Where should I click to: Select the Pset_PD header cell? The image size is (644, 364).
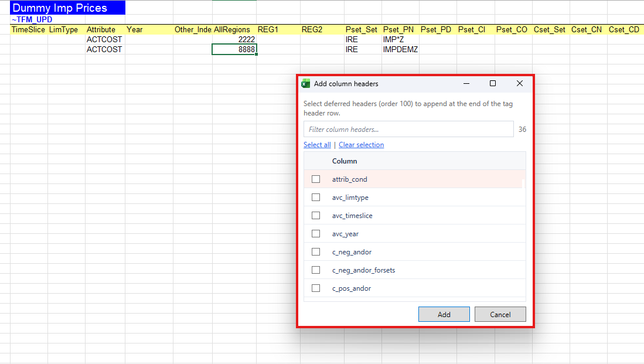click(x=438, y=29)
